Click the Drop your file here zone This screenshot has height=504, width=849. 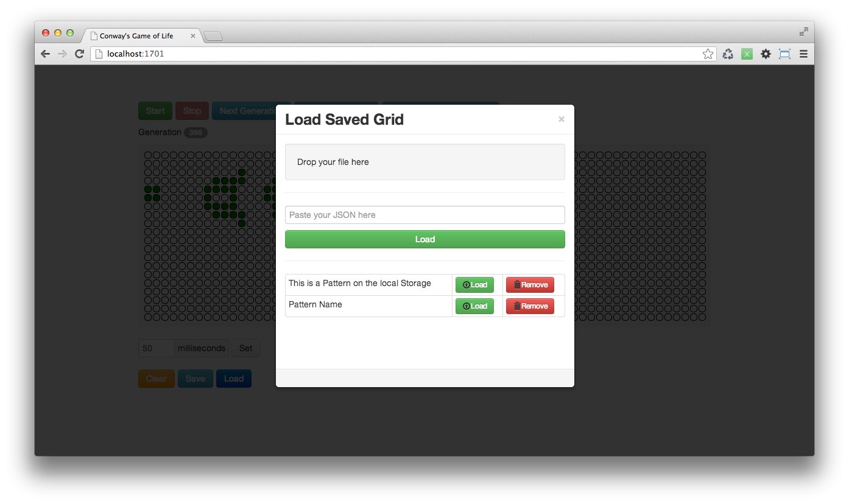(425, 162)
